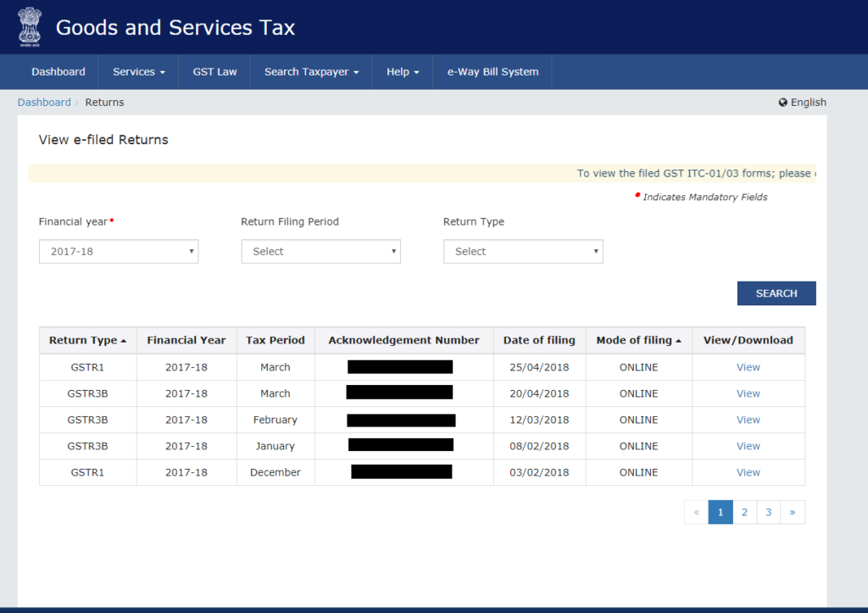Screen dimensions: 868x613
Task: Go to page 2 of results
Action: [743, 511]
